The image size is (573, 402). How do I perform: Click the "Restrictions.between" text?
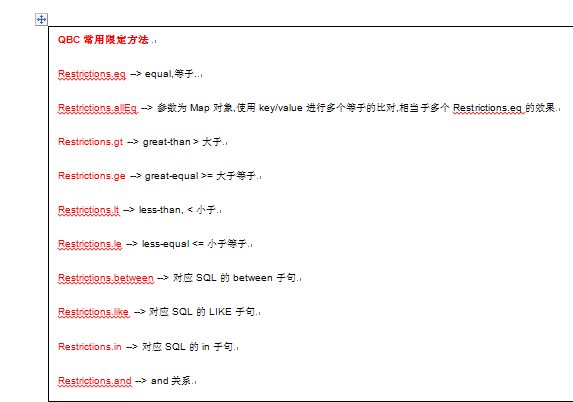coord(106,278)
